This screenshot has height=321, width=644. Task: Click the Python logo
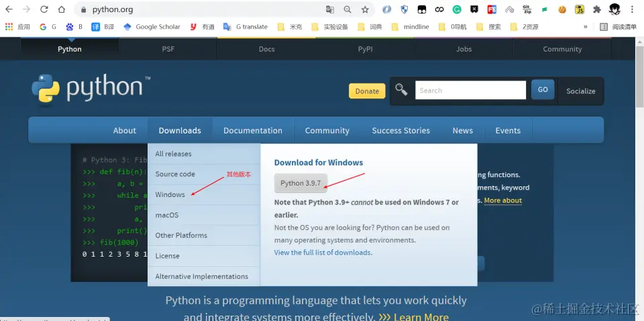click(x=91, y=88)
